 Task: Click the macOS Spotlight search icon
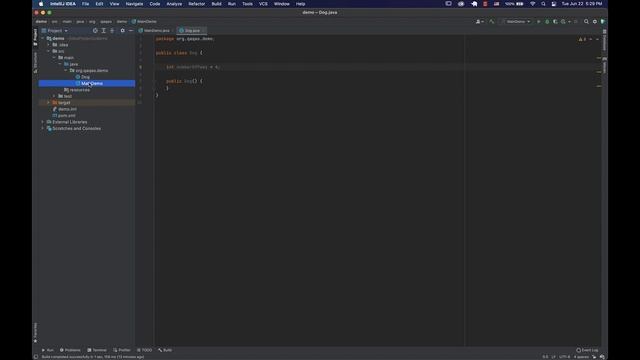[543, 4]
